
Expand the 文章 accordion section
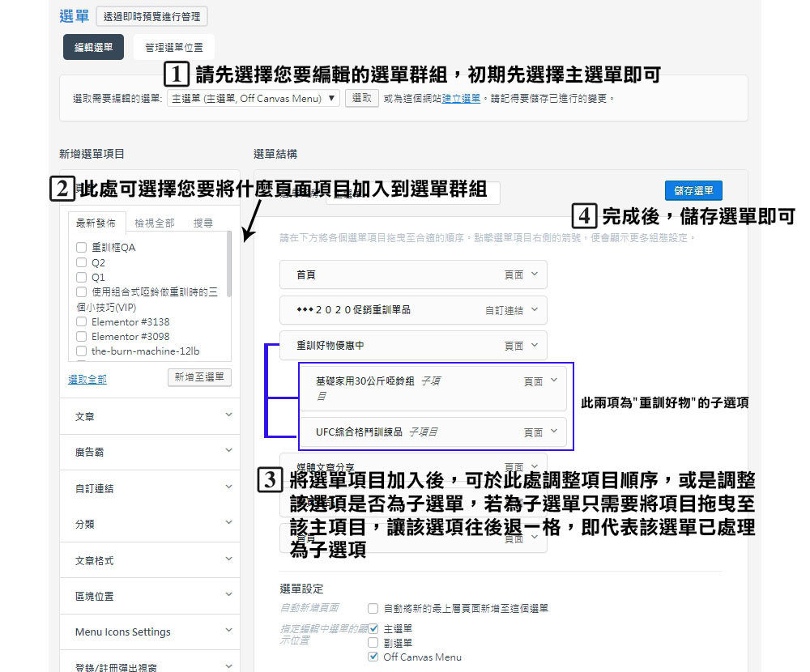(150, 416)
